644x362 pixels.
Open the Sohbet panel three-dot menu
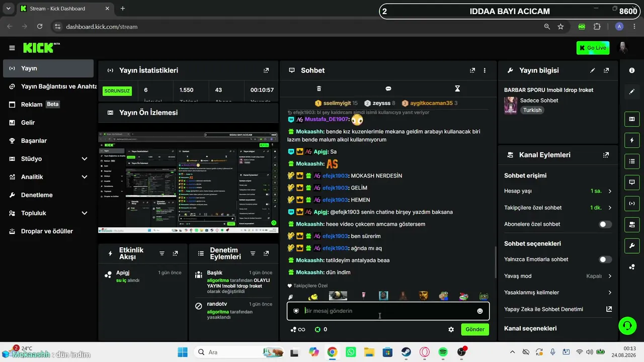[x=485, y=70]
